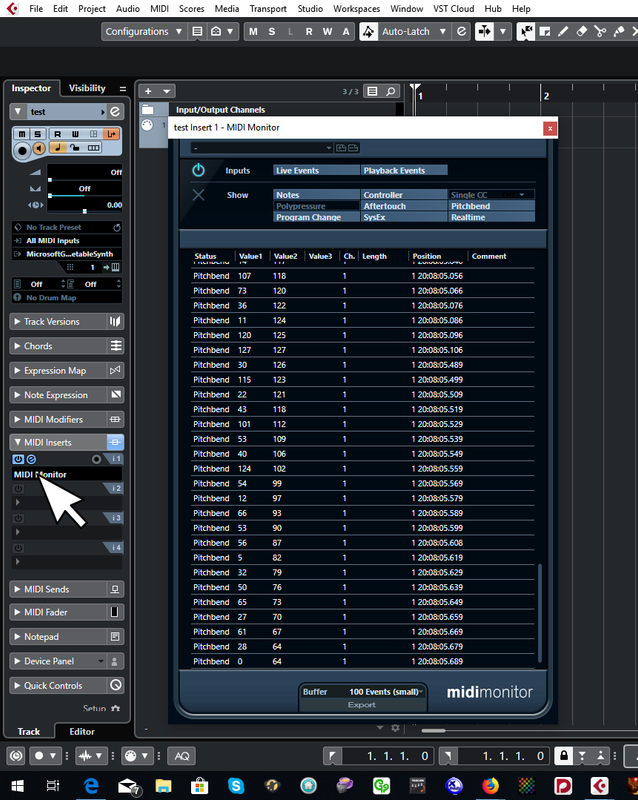Click the Open Device Panels keyboard icon

coord(115,267)
